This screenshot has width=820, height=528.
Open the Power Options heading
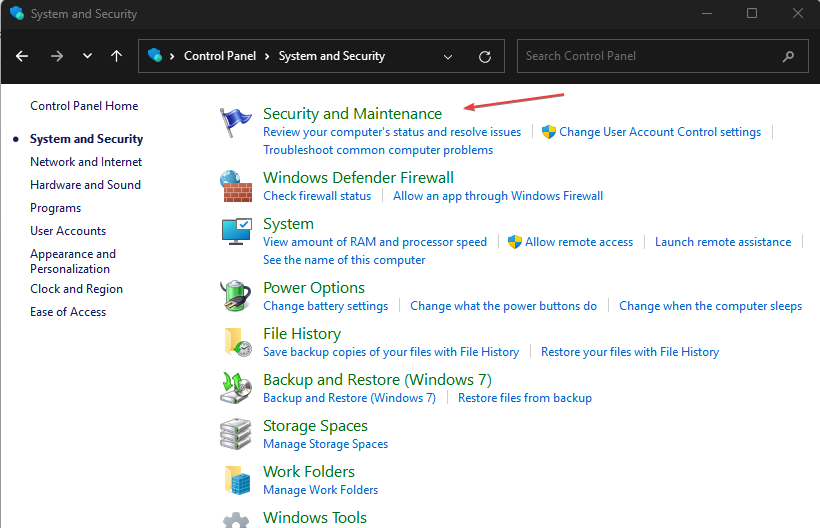(x=314, y=288)
